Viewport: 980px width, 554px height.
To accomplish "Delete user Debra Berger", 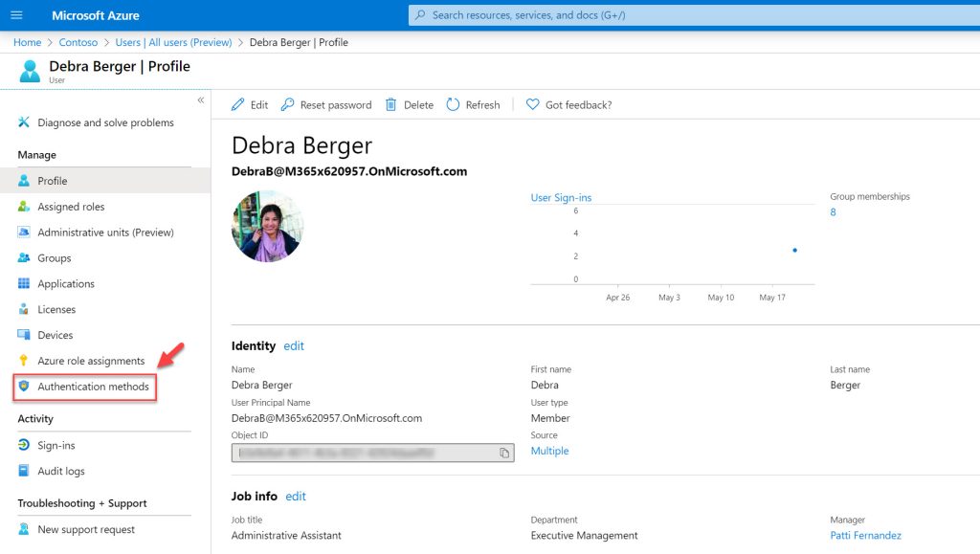I will pos(417,104).
